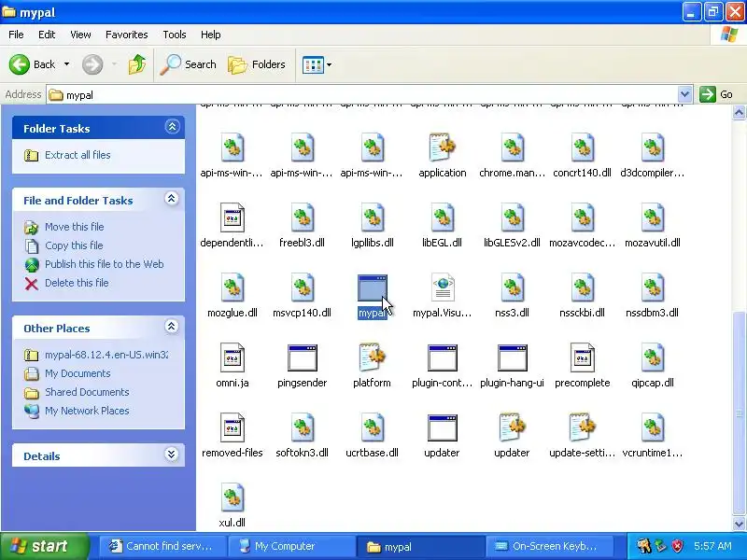
Task: Click the scrollbar down arrow
Action: [x=739, y=524]
